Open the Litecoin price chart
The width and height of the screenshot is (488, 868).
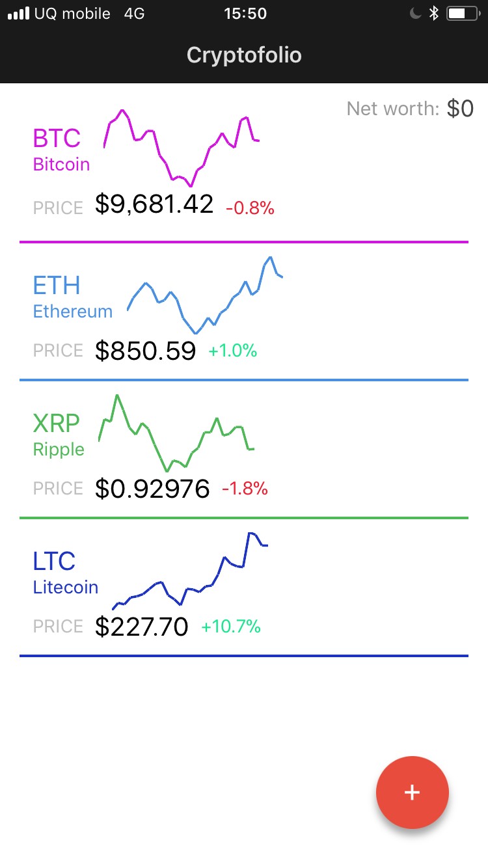coord(190,571)
